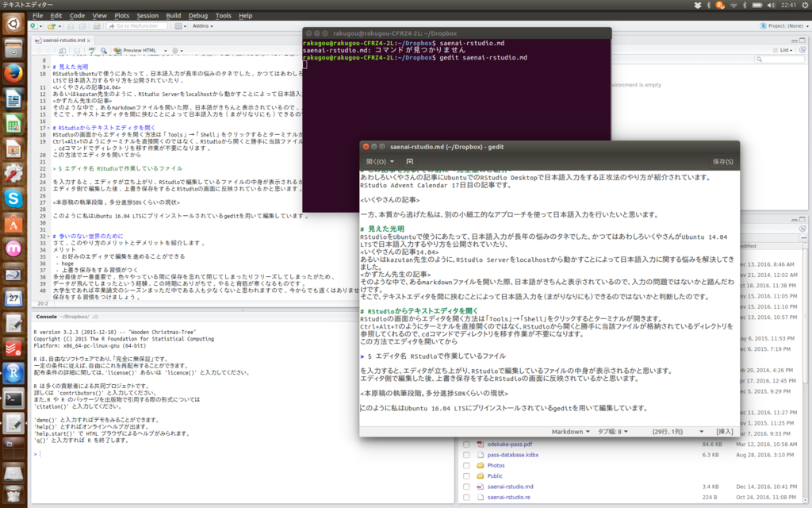Open Ubuntu Software icon in launcher
This screenshot has width=812, height=508.
(13, 224)
